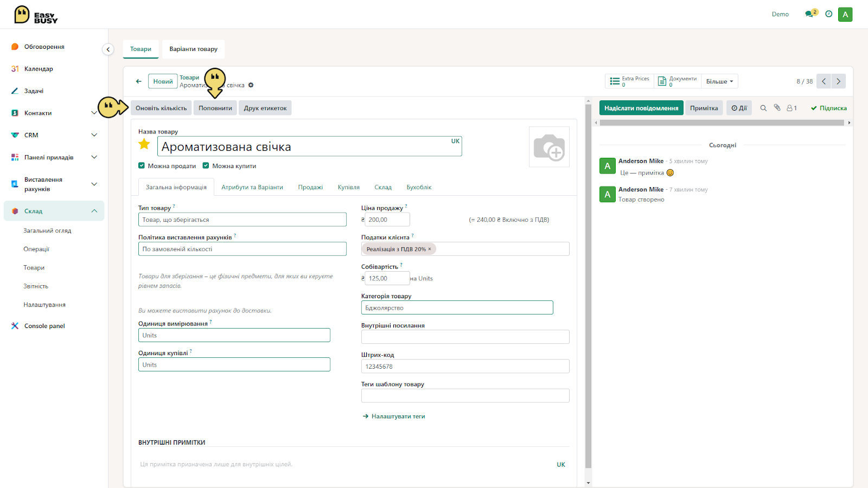This screenshot has height=488, width=868.
Task: Follow the Налаштувати теги link
Action: (394, 416)
